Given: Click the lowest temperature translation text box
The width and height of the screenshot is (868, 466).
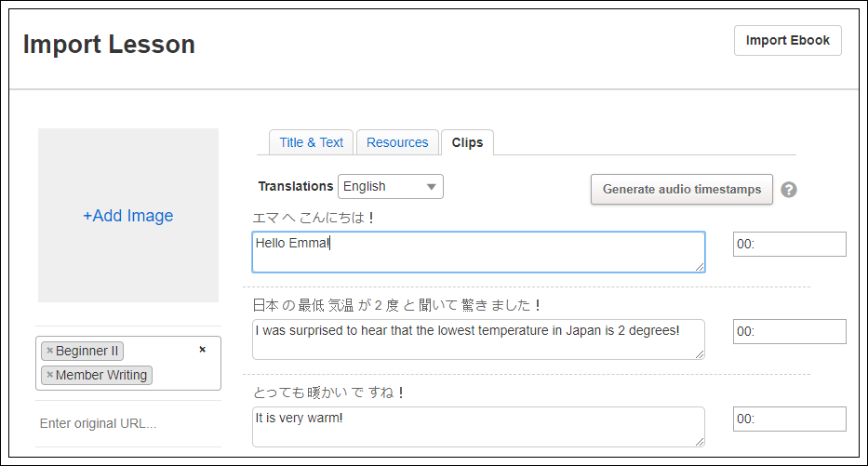Looking at the screenshot, I should tap(478, 340).
